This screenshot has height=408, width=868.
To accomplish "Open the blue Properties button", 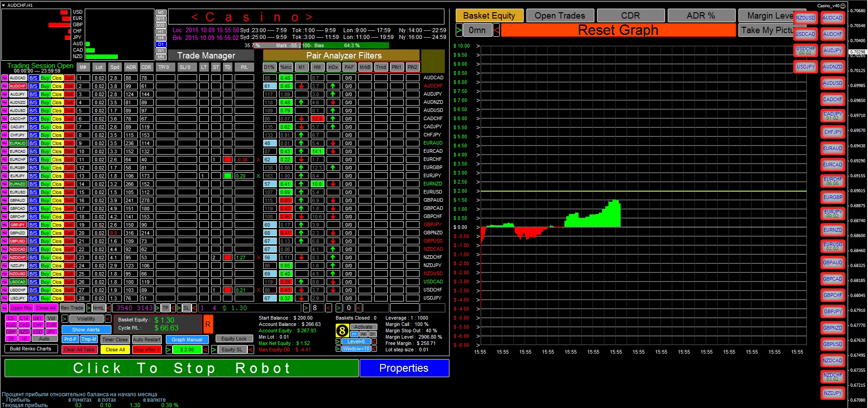I will (x=404, y=368).
